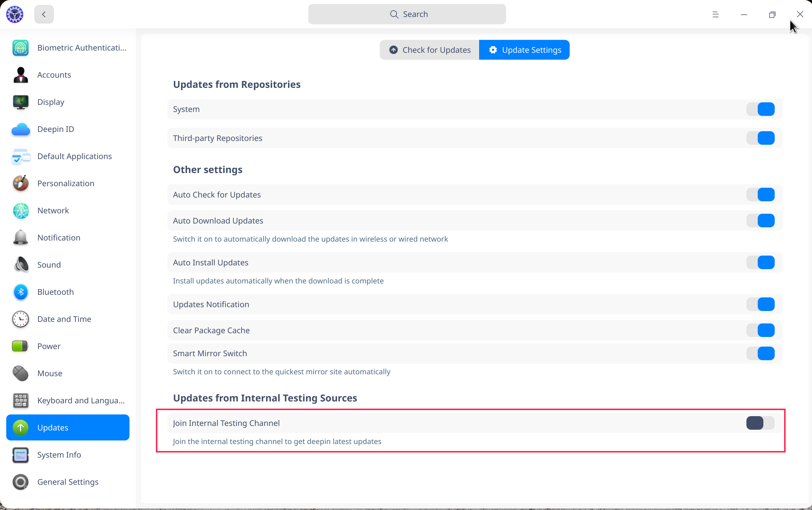
Task: Click the Control Center app logo
Action: point(15,14)
